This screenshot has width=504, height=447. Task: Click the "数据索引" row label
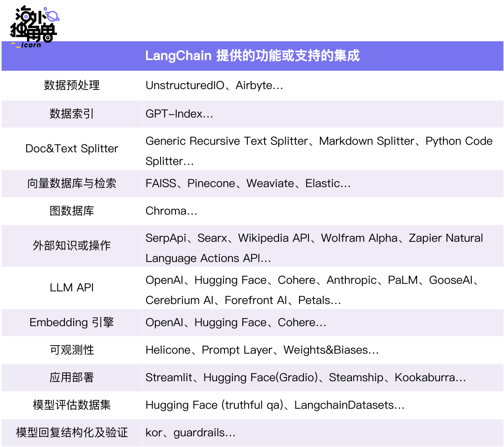coord(72,114)
